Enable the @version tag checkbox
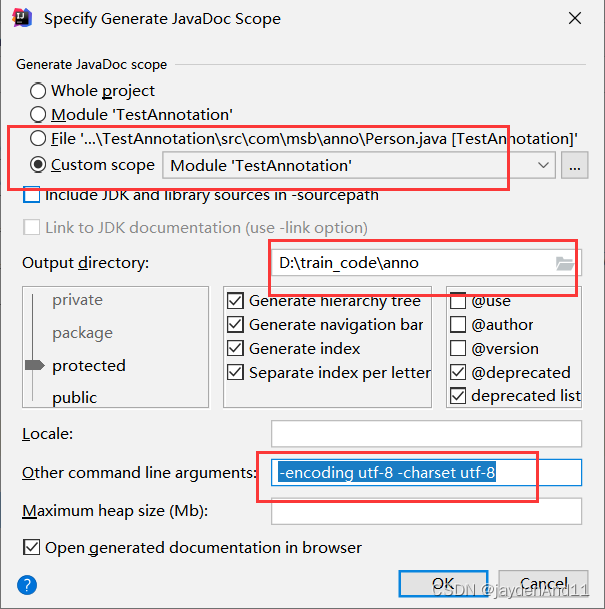This screenshot has height=609, width=605. (458, 348)
